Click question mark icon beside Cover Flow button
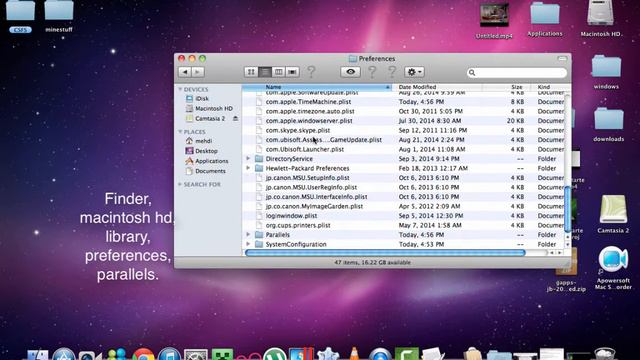640x360 pixels. pyautogui.click(x=311, y=72)
